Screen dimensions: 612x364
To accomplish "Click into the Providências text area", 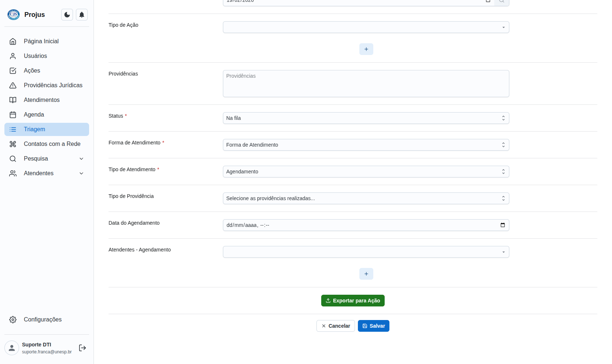I will (366, 84).
